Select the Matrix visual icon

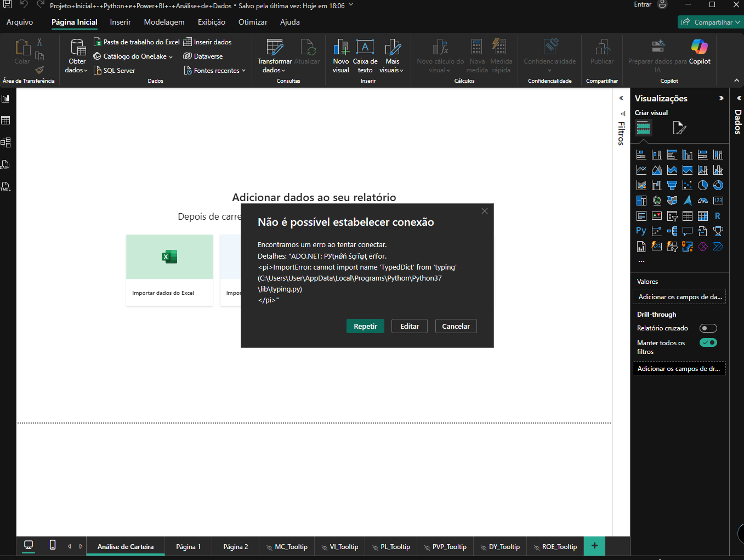[x=703, y=216]
